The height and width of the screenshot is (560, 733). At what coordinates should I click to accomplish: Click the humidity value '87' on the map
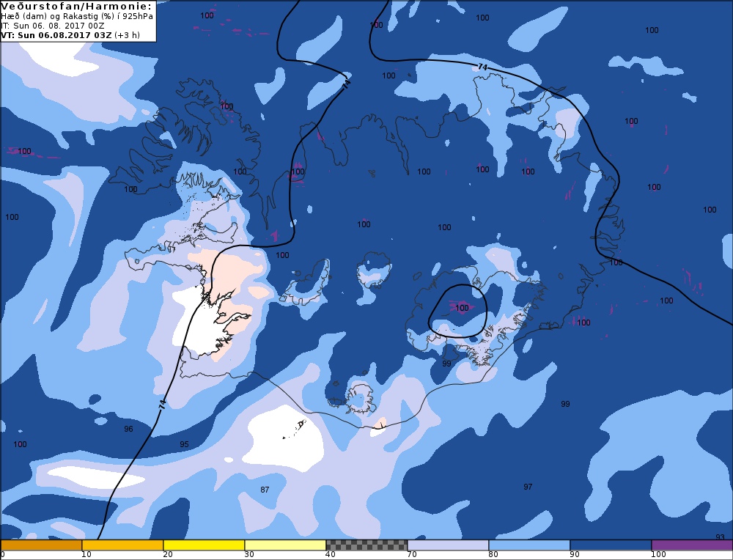(265, 490)
